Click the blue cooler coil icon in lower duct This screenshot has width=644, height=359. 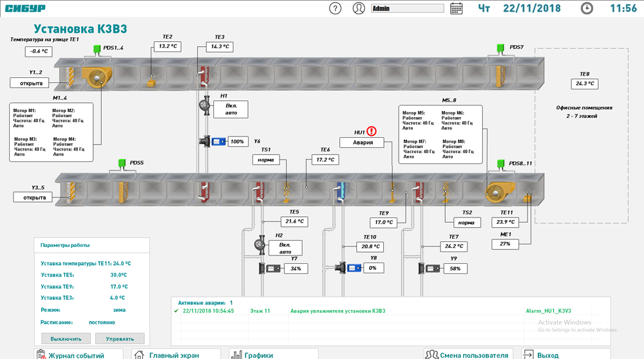(x=341, y=192)
